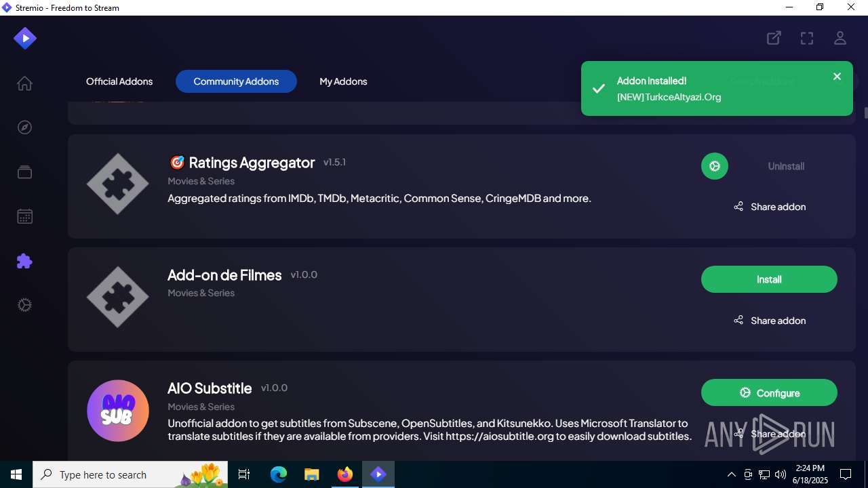Open Firefox from taskbar
Image resolution: width=868 pixels, height=488 pixels.
pyautogui.click(x=344, y=474)
